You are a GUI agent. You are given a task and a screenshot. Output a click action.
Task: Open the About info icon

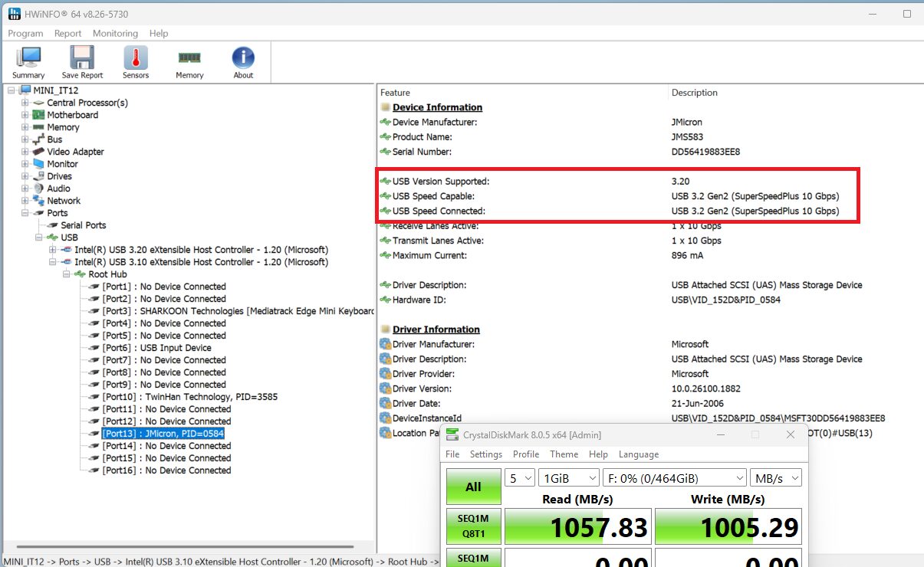pos(243,58)
